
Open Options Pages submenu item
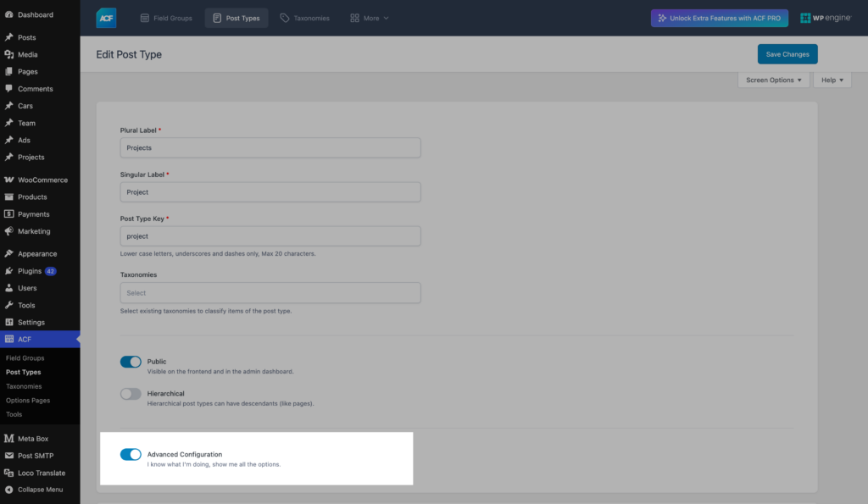tap(28, 401)
